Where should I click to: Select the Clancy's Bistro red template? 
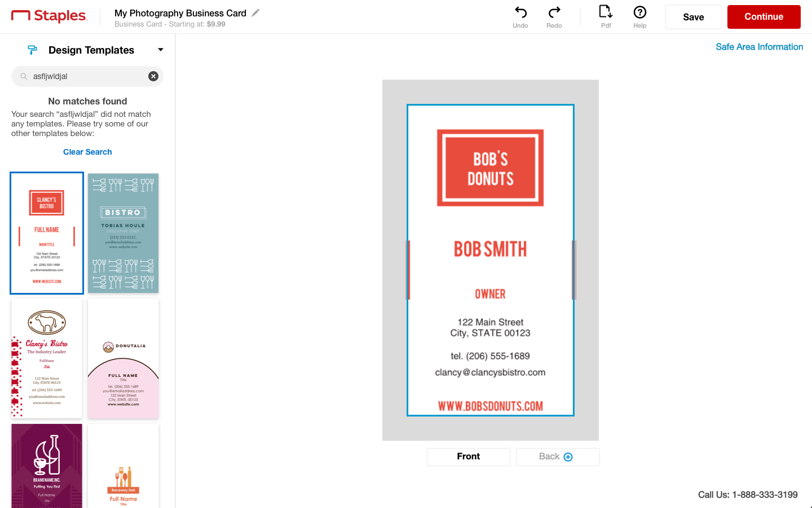(x=47, y=233)
